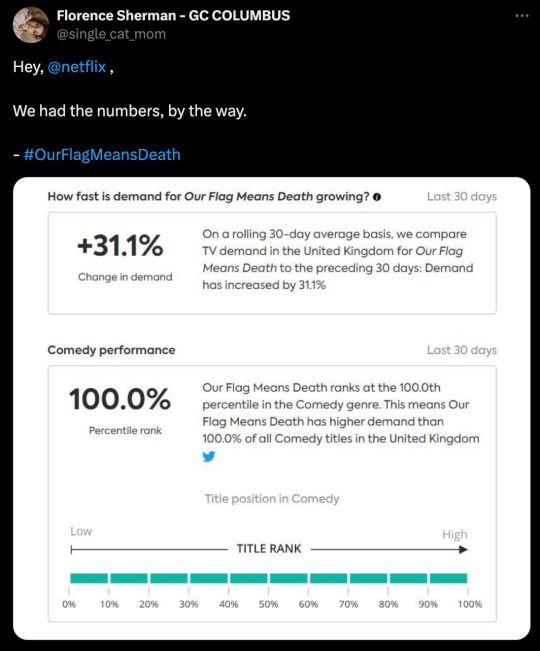The image size is (540, 651).
Task: Click the @single_cat_mom handle
Action: [111, 34]
